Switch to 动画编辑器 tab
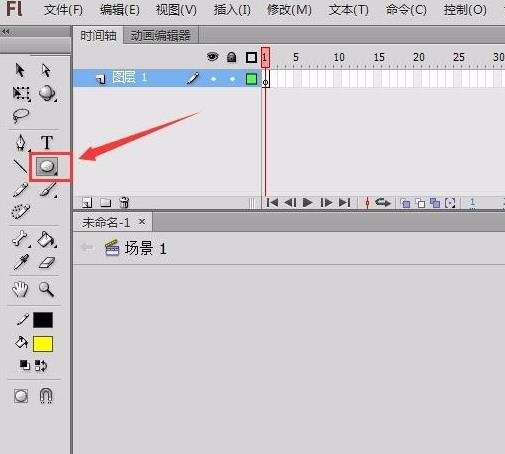 pos(161,35)
